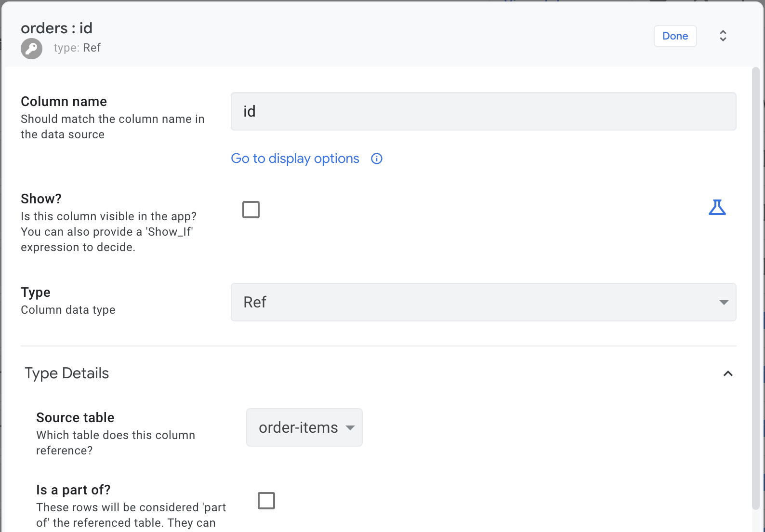The height and width of the screenshot is (532, 765).
Task: Open the Source table order-items dropdown
Action: [x=304, y=427]
